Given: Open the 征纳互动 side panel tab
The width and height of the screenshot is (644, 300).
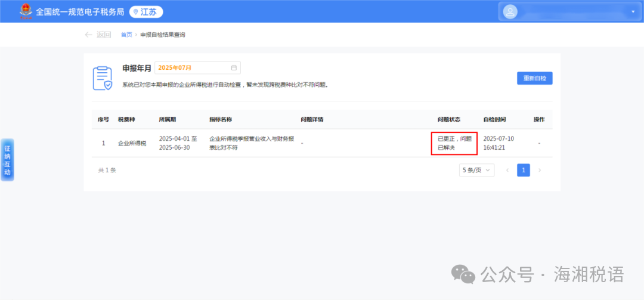Looking at the screenshot, I should (x=7, y=160).
